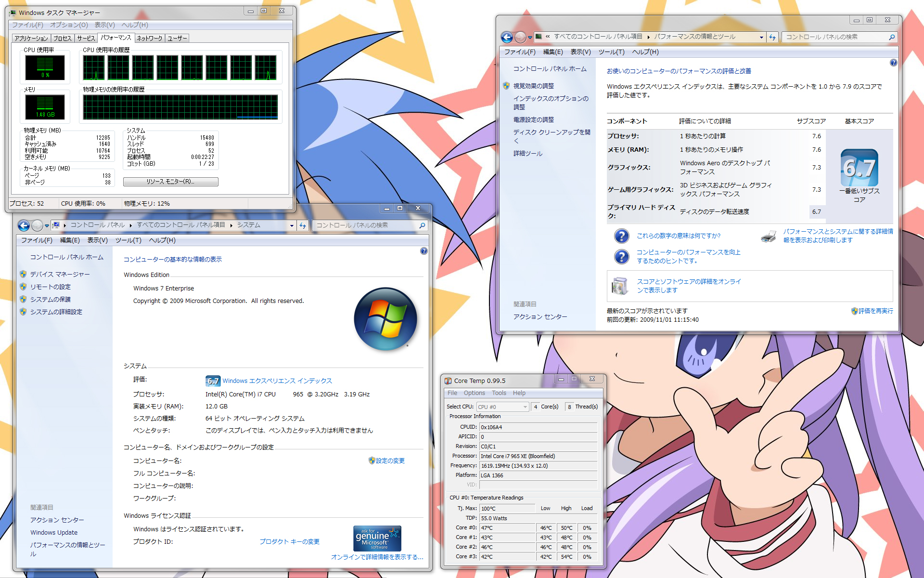Click question icon beside これらの数字の意味は何ですか
Image resolution: width=924 pixels, height=578 pixels.
click(621, 236)
